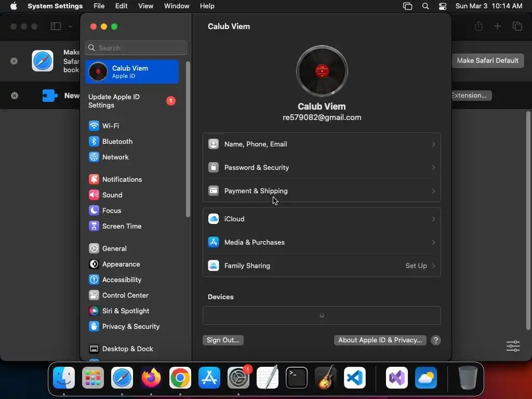Viewport: 532px width, 399px height.
Task: Dismiss Make Safari default banner
Action: click(x=14, y=61)
